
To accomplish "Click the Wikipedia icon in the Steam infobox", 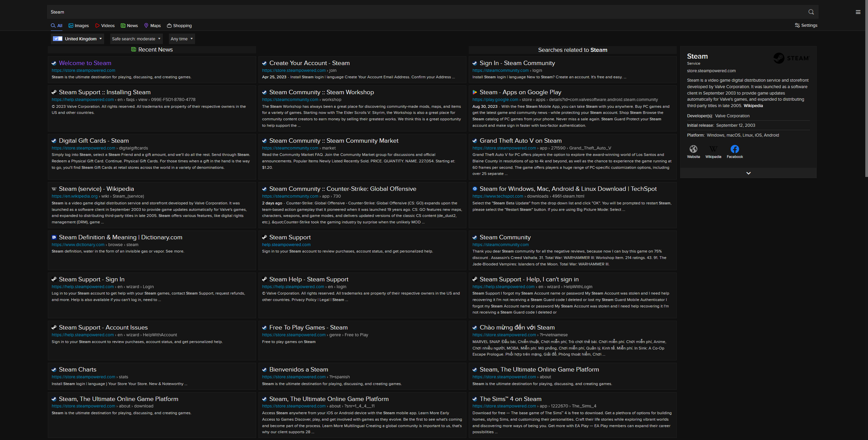I will coord(713,149).
